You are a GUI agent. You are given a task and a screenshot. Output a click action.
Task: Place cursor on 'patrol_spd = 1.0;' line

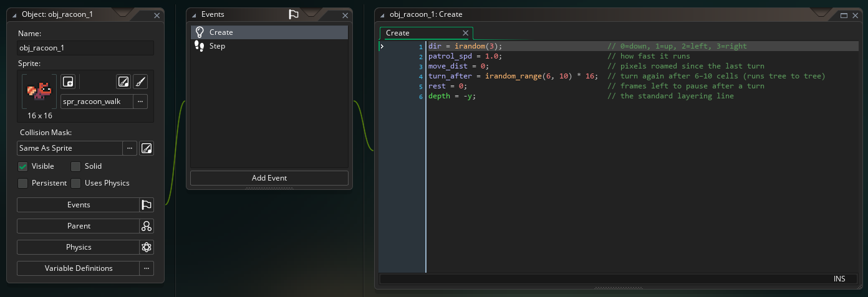coord(465,56)
